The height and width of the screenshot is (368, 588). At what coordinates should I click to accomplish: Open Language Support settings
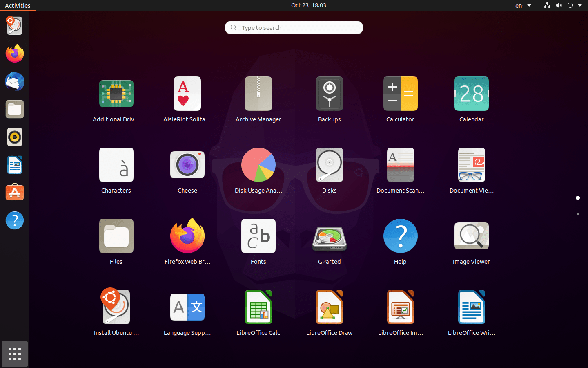[x=187, y=307]
